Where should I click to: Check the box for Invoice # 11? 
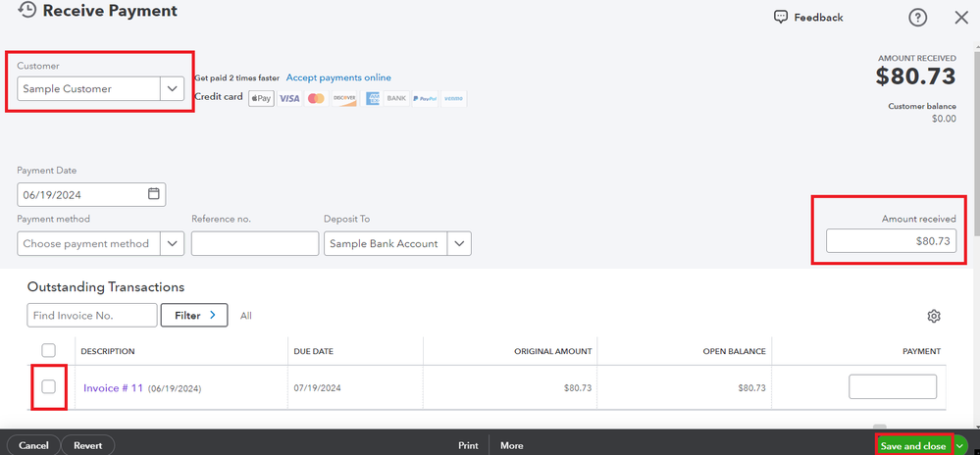[x=49, y=387]
